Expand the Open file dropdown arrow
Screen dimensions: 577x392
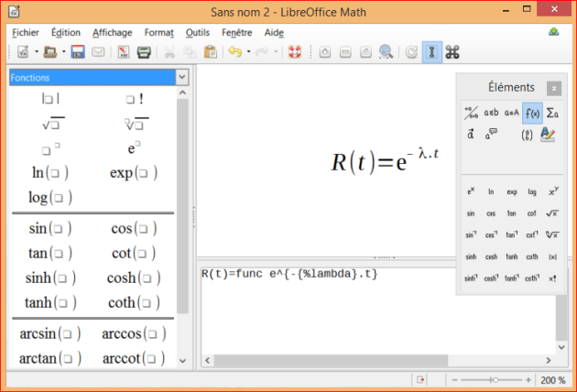(62, 52)
